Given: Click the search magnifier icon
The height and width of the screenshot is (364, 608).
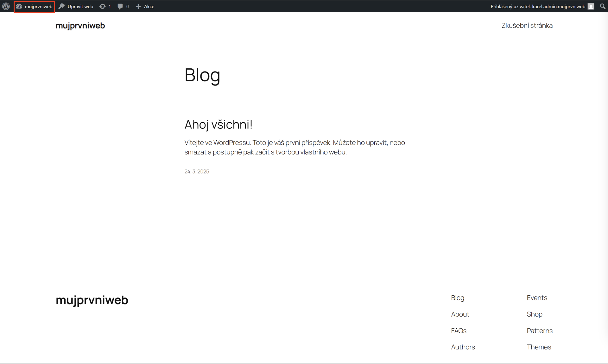Looking at the screenshot, I should 603,6.
